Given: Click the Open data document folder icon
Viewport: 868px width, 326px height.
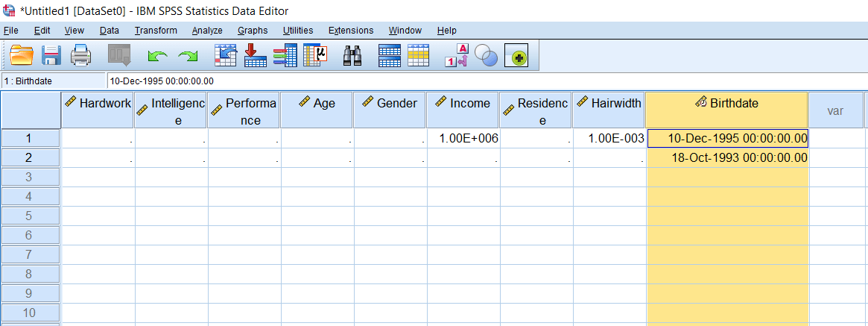Looking at the screenshot, I should (22, 55).
